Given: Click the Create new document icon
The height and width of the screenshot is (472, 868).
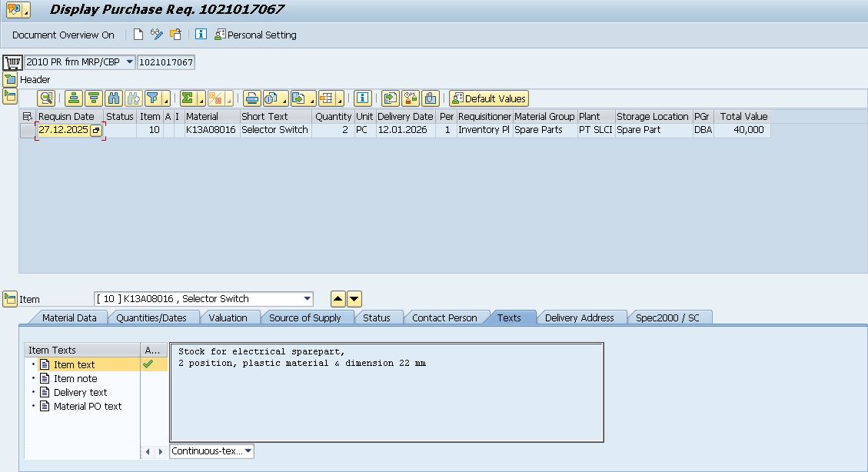Looking at the screenshot, I should pyautogui.click(x=138, y=35).
